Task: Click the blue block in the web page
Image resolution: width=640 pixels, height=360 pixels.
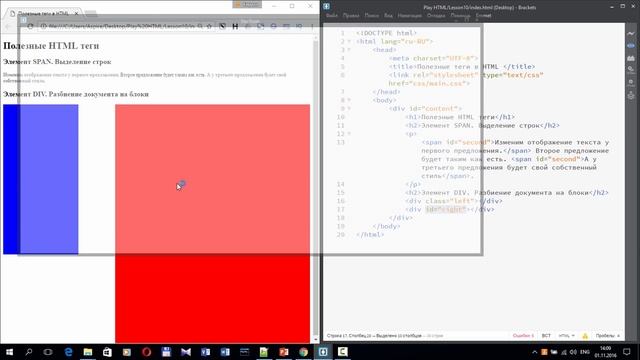Action: [x=40, y=179]
